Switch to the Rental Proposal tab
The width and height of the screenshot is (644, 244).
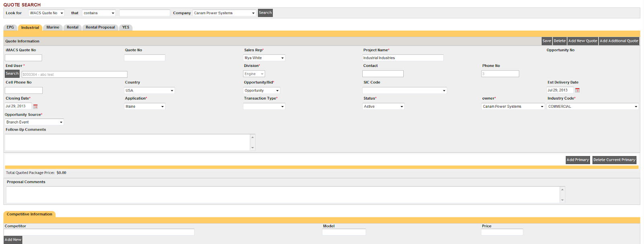click(100, 27)
